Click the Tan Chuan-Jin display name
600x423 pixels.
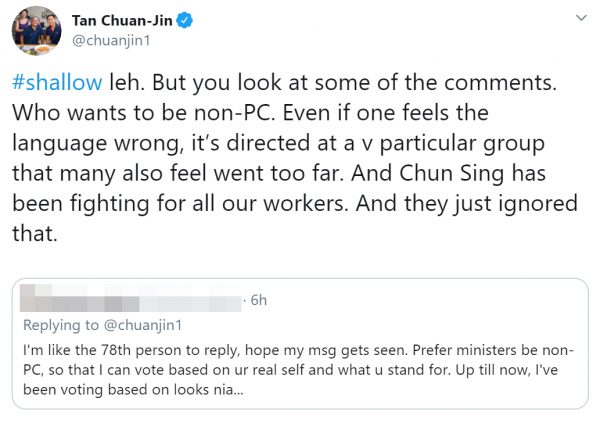pyautogui.click(x=124, y=20)
